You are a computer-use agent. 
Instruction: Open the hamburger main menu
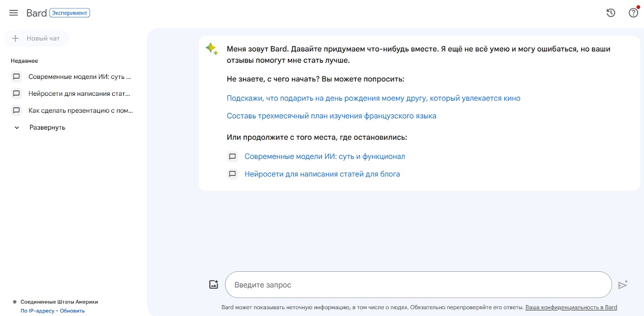tap(14, 13)
